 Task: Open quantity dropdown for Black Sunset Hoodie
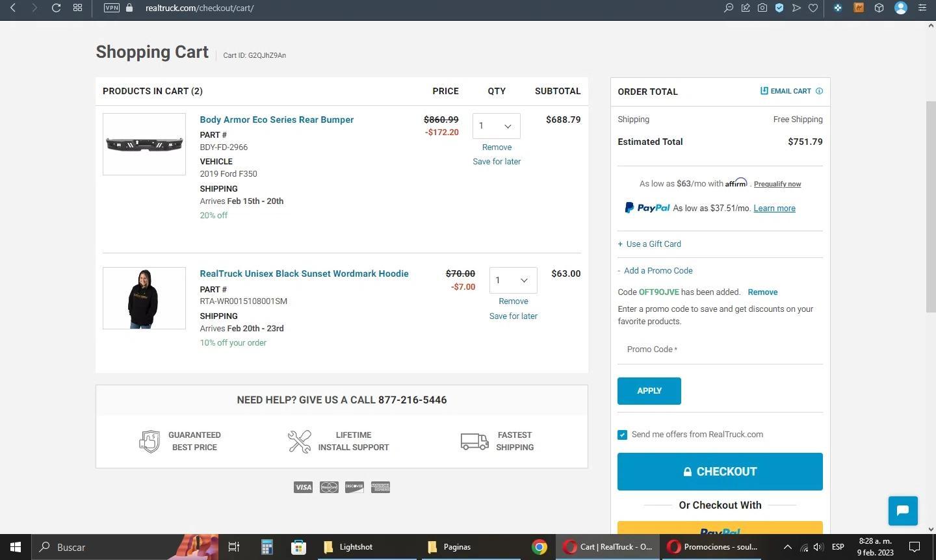click(513, 280)
